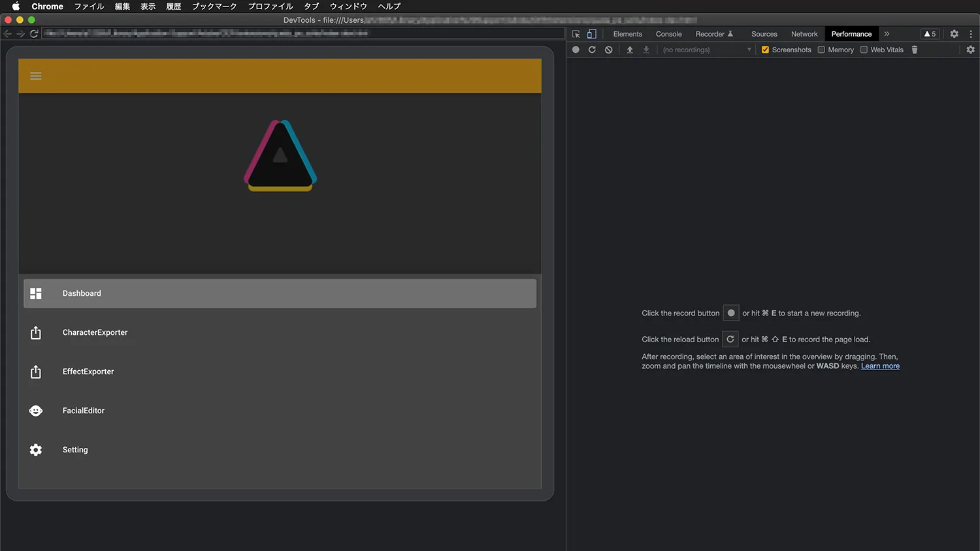Open the (no recordings) dropdown

(x=706, y=50)
